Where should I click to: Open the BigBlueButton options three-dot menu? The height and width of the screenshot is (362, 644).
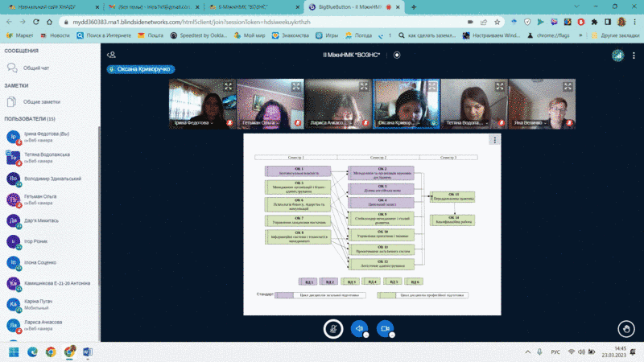coord(634,55)
